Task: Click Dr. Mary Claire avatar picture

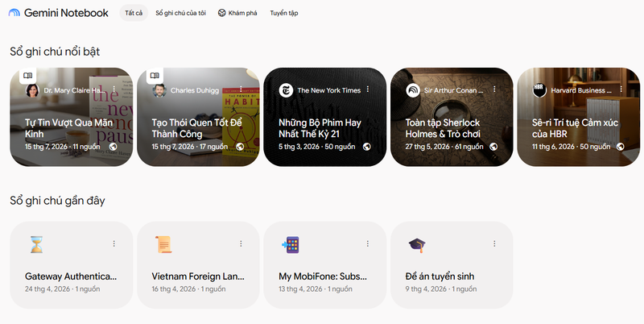Action: (32, 90)
